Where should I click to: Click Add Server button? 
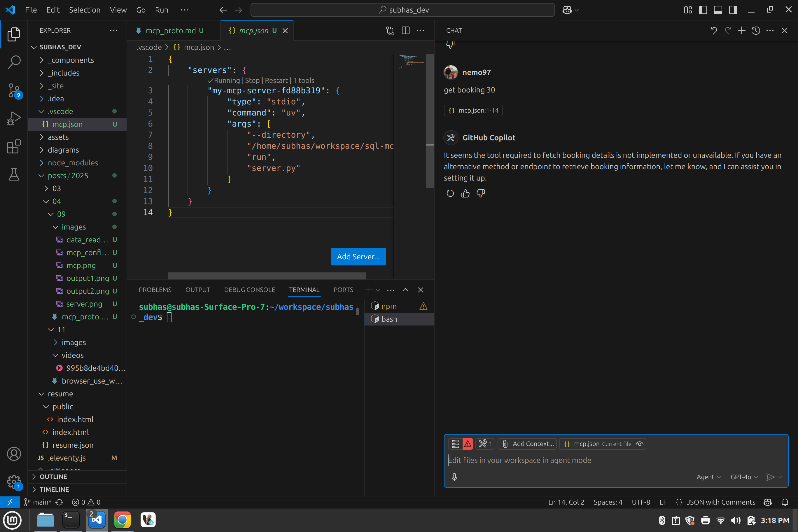pyautogui.click(x=358, y=256)
